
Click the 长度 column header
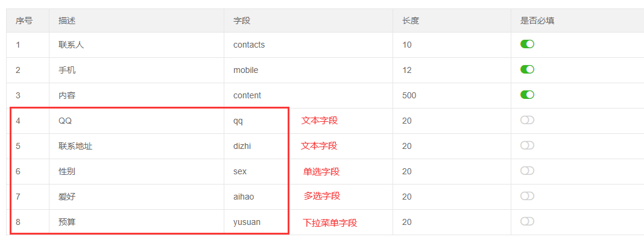[411, 21]
